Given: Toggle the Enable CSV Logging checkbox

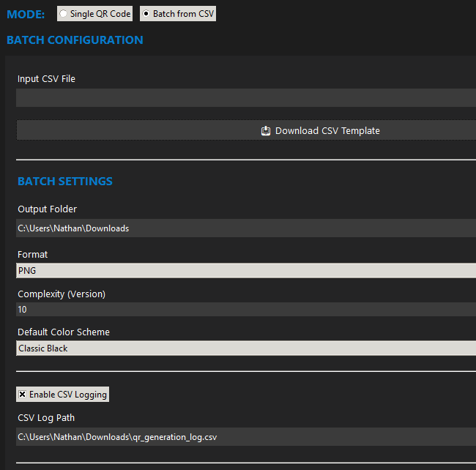Looking at the screenshot, I should coord(23,395).
